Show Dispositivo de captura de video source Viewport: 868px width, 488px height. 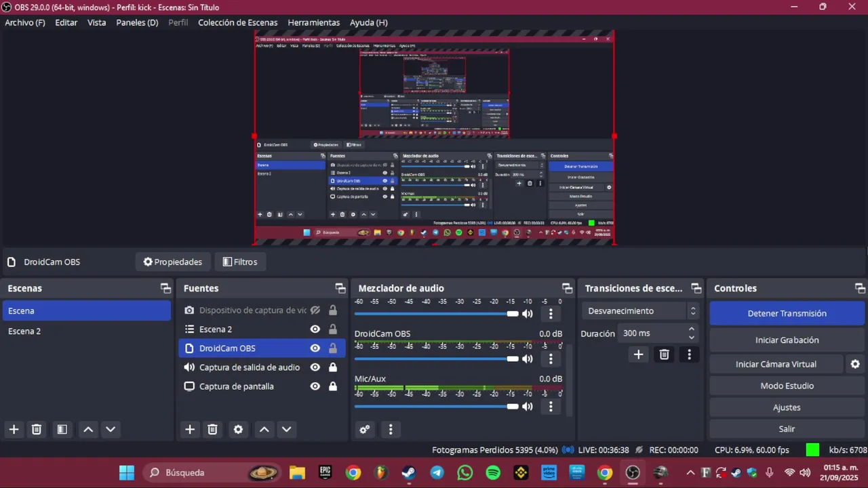(x=315, y=310)
